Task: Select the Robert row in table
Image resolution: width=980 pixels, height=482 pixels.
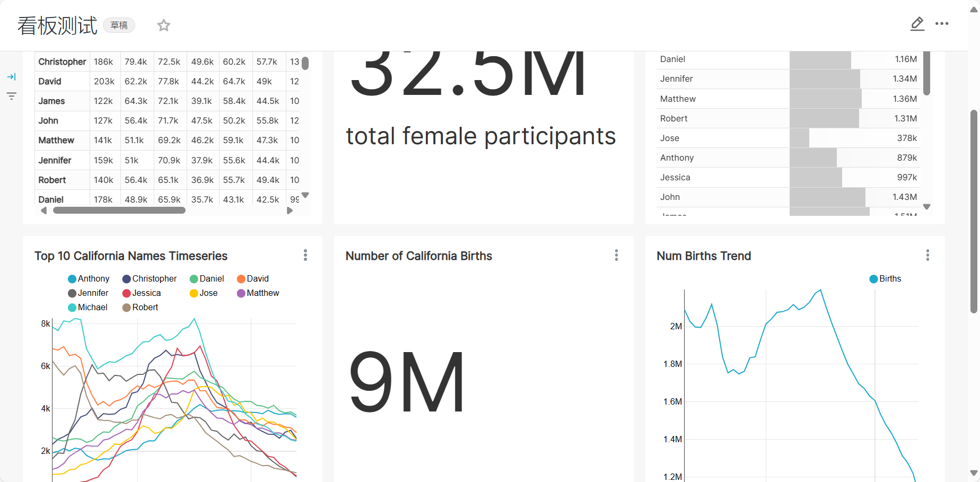Action: [62, 180]
